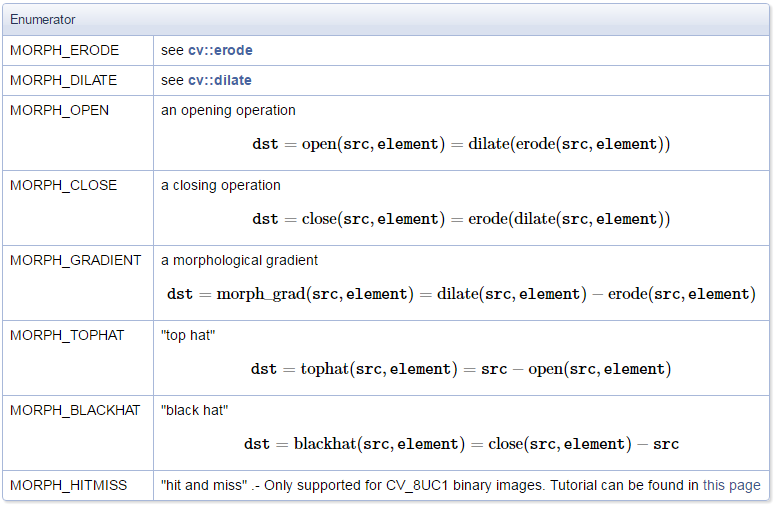The height and width of the screenshot is (507, 775).
Task: Click the MORPH_ERODE enumerator name
Action: pos(64,50)
